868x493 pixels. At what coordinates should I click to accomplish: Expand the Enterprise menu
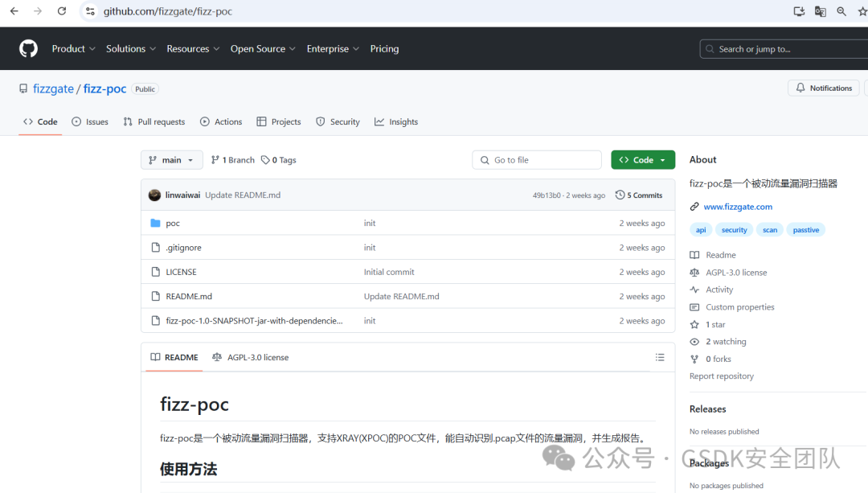click(x=333, y=49)
